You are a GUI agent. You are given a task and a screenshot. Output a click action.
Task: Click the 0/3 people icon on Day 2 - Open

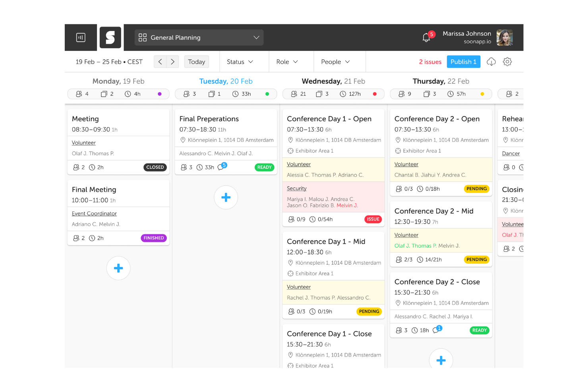click(x=399, y=189)
